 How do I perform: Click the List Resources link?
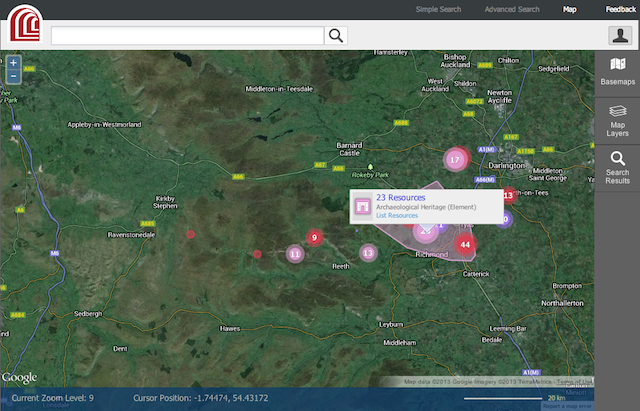(397, 215)
